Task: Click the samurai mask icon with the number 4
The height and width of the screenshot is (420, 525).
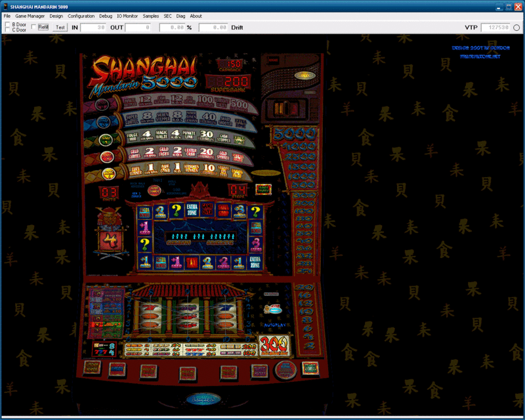Action: click(x=111, y=234)
